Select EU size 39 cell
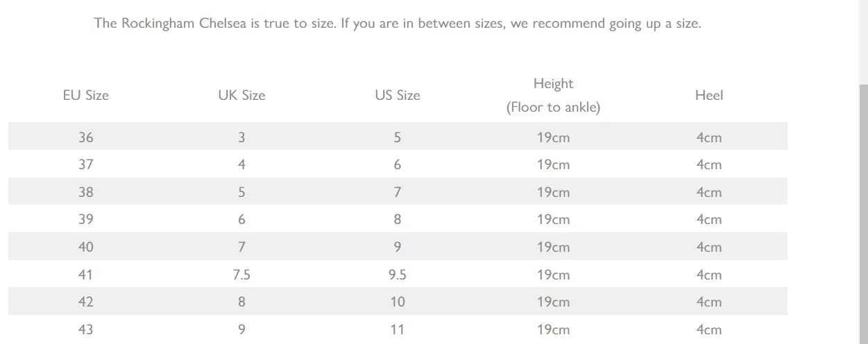The width and height of the screenshot is (868, 344). tap(85, 219)
